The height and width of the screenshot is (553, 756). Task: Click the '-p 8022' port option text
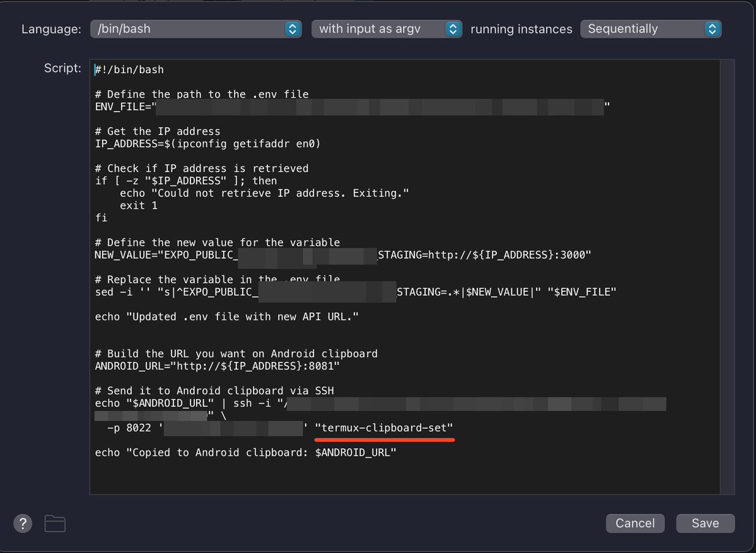coord(129,428)
